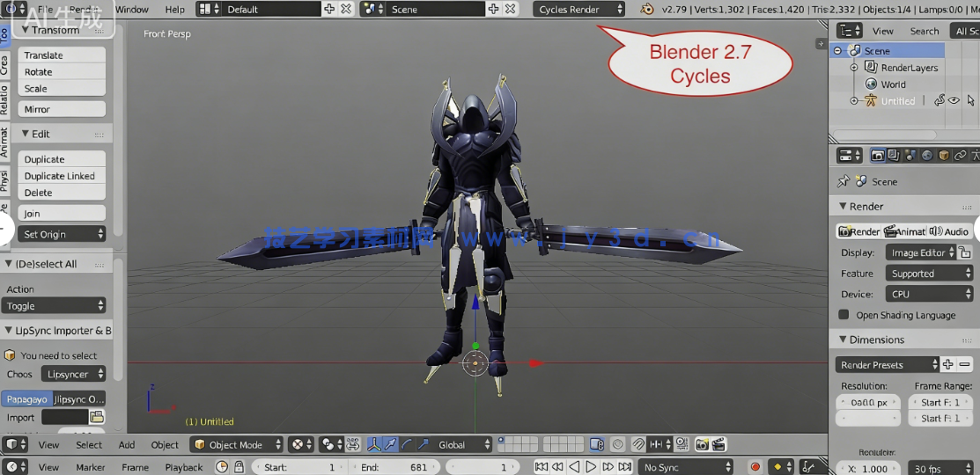Click the Join button
The height and width of the screenshot is (475, 980).
click(x=62, y=214)
